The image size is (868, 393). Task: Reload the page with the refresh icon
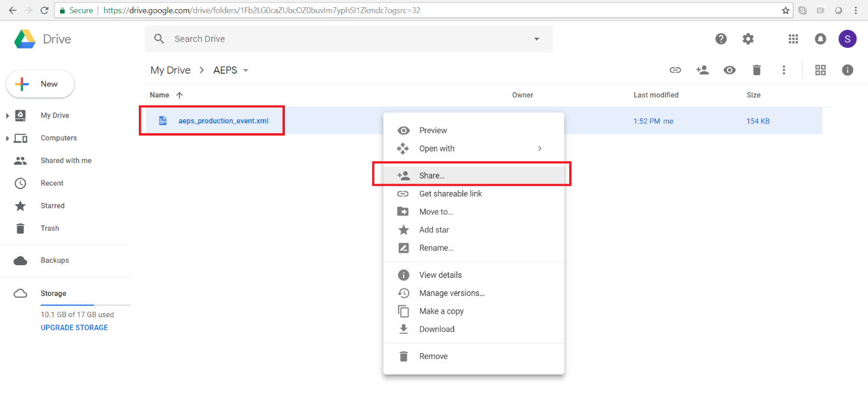[44, 10]
